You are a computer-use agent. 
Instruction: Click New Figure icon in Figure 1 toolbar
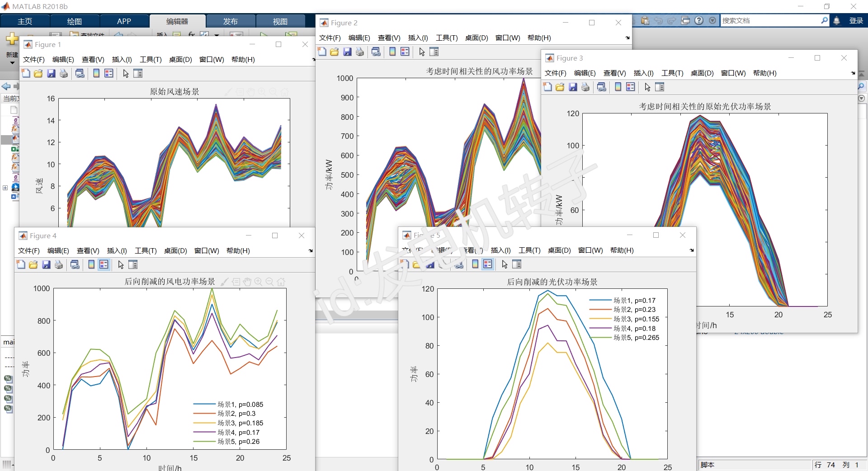26,73
